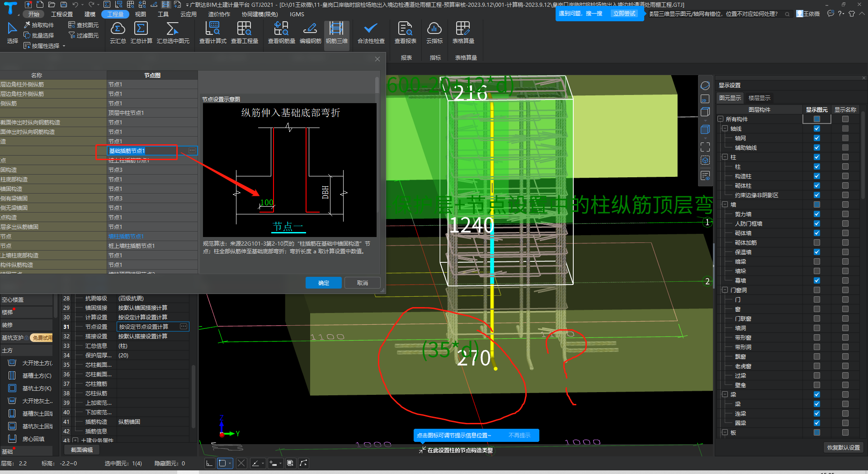868x474 pixels.
Task: Open the 建模 ribbon tab
Action: pos(90,14)
